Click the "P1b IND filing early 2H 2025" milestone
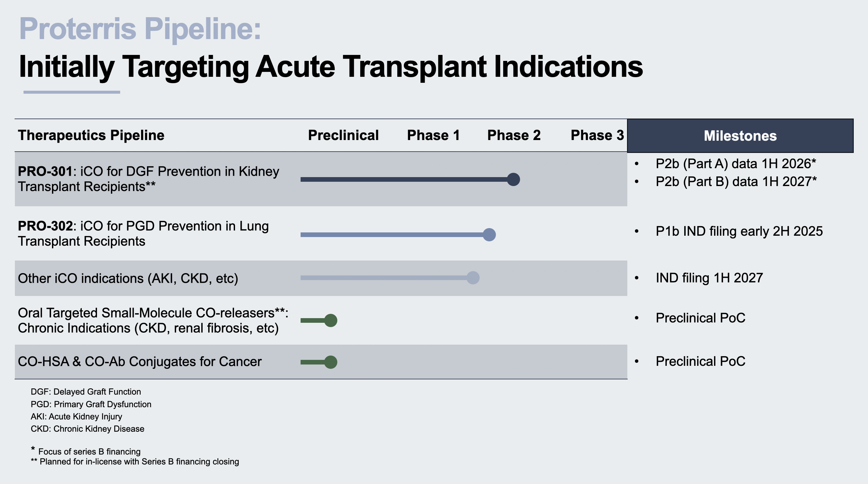 (x=739, y=231)
